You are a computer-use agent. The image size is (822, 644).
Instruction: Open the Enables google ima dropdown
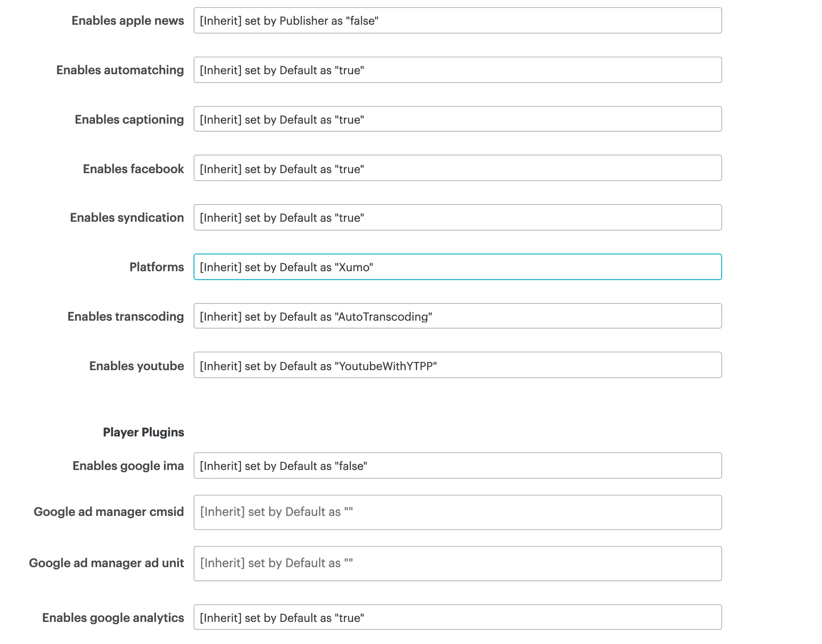[x=457, y=466]
